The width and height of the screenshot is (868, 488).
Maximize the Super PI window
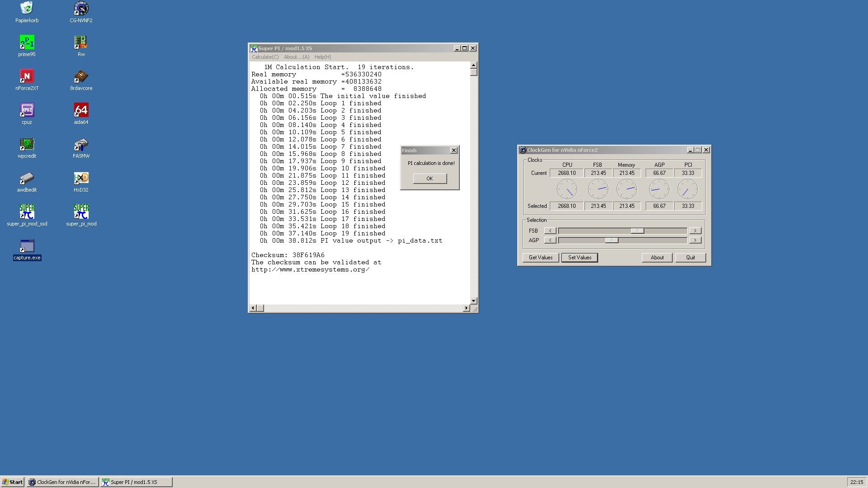(x=465, y=48)
